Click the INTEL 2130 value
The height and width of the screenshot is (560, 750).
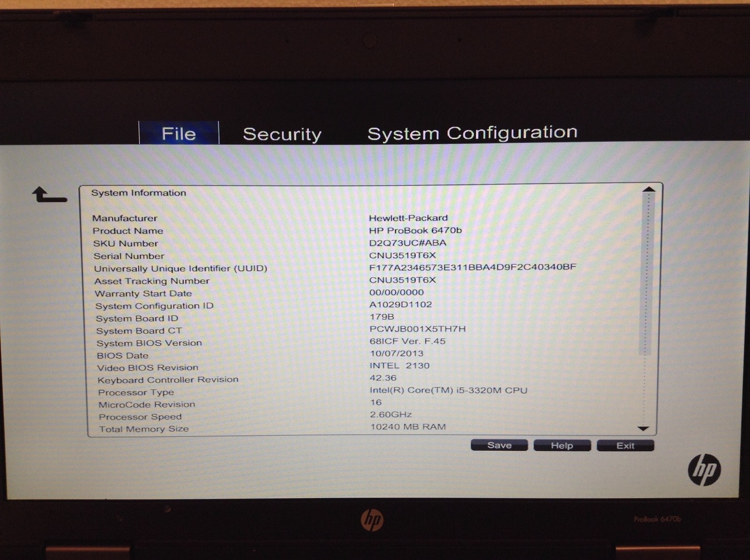point(400,366)
